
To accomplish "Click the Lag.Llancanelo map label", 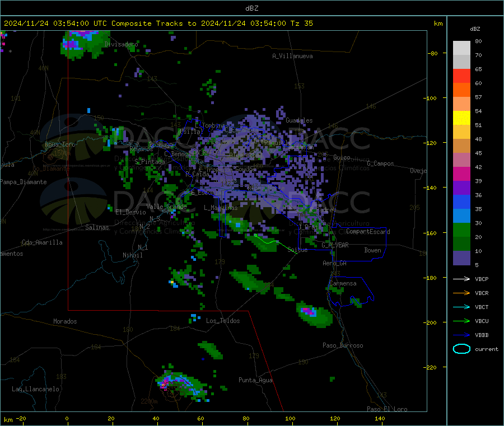I will (35, 389).
